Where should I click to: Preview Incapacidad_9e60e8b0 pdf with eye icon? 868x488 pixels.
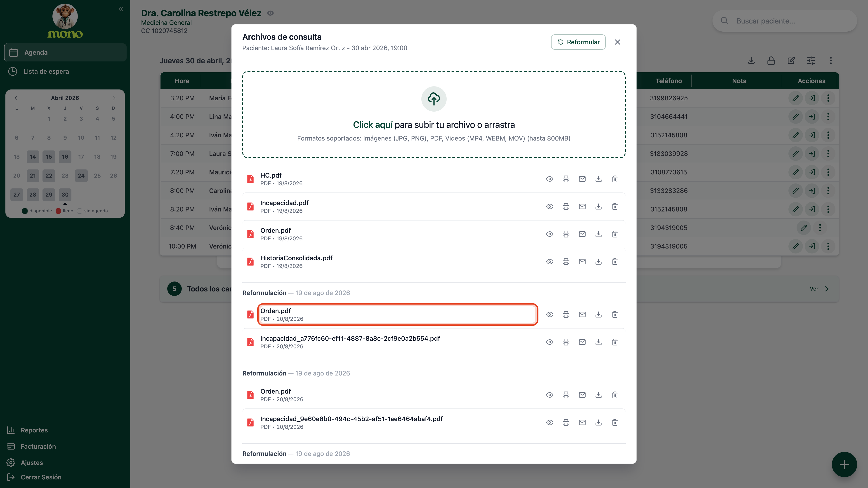[x=549, y=423]
